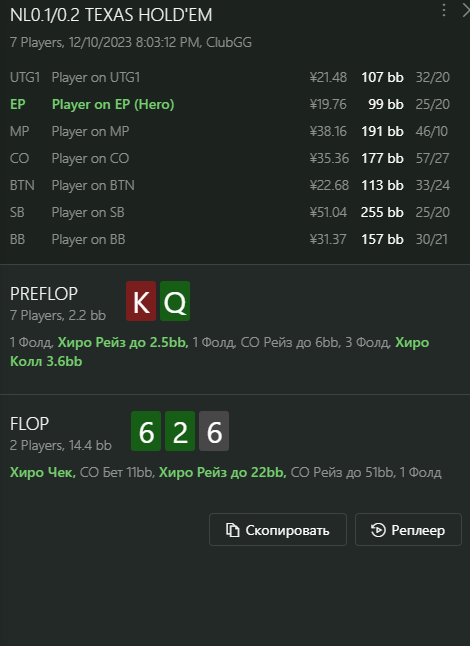Click the green 2 flop card

click(180, 431)
